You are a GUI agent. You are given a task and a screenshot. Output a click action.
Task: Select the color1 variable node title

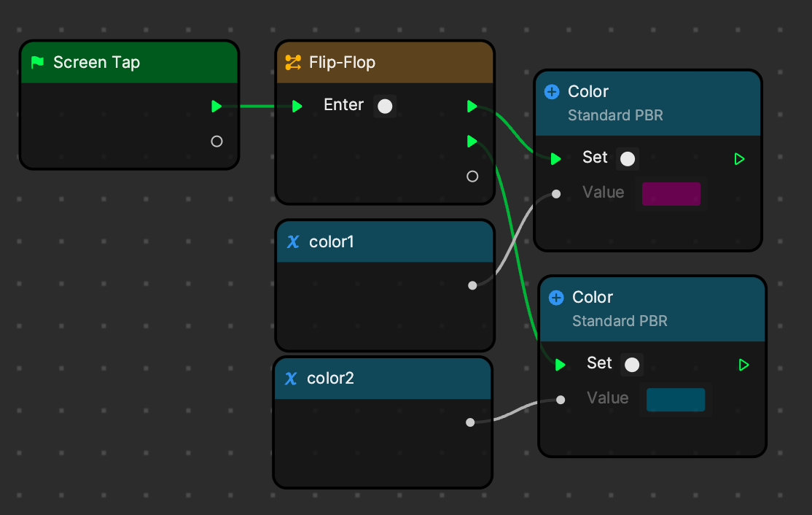[x=332, y=241]
